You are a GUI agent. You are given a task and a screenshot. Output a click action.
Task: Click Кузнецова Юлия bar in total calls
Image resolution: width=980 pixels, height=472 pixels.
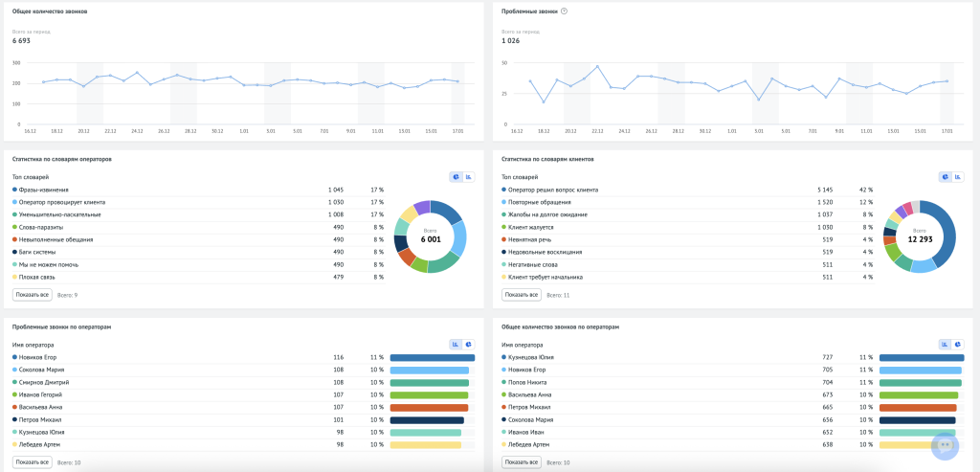click(x=921, y=357)
